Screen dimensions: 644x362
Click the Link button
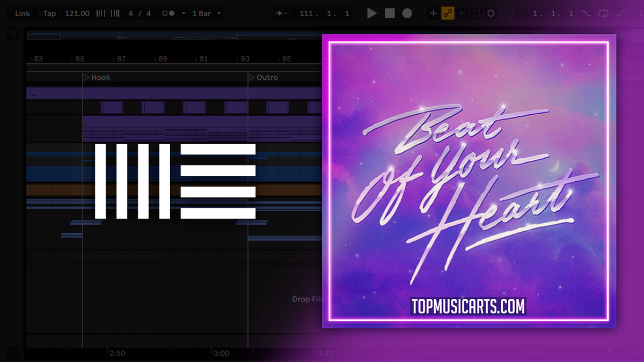pos(23,13)
